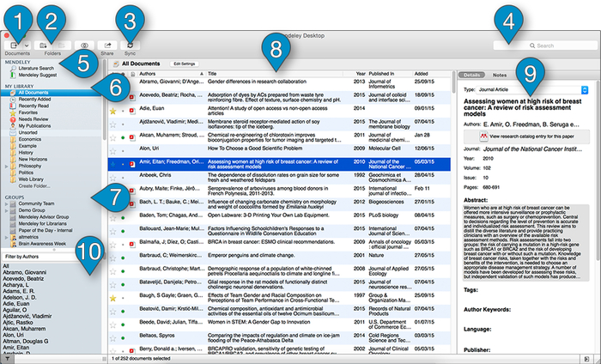The width and height of the screenshot is (601, 364).
Task: Open PDF icon for Acevedo, Beatriz entry
Action: (x=131, y=98)
